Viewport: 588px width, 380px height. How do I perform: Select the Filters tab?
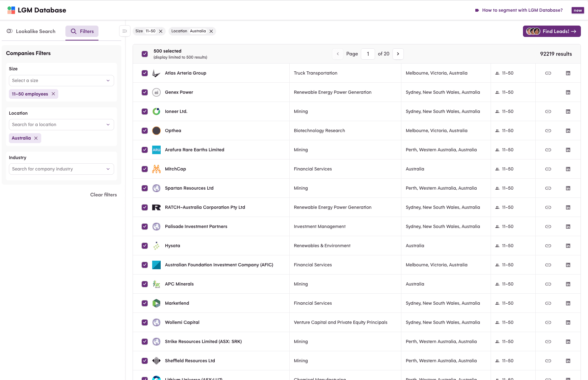pos(82,31)
